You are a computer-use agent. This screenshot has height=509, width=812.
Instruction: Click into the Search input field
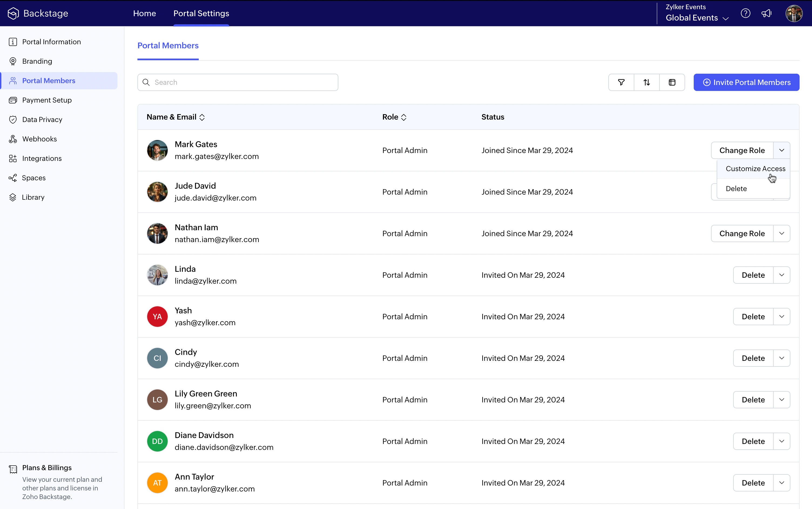tap(238, 83)
